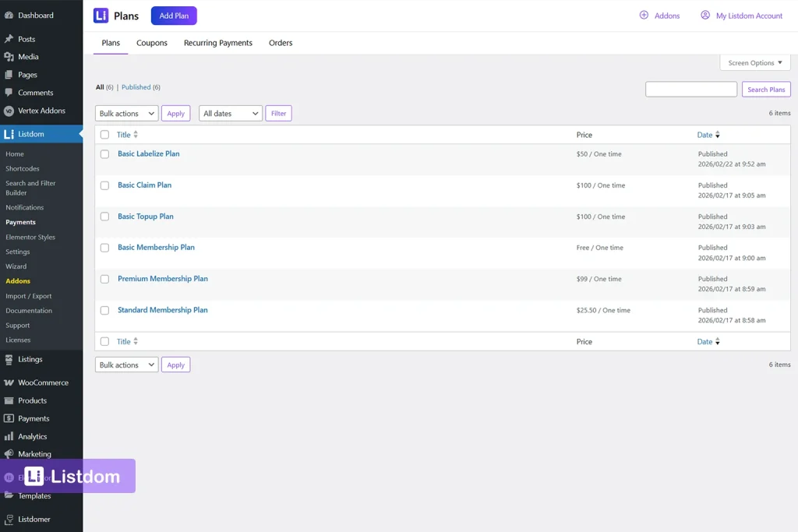
Task: Open the Media library icon in sidebar
Action: [11, 55]
